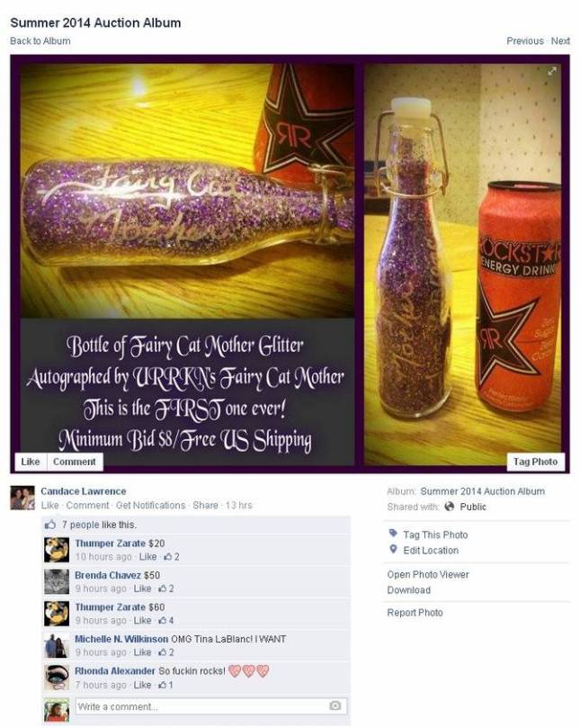This screenshot has height=728, width=580.
Task: Like Brenda Chavez's $50 comment
Action: pyautogui.click(x=142, y=589)
